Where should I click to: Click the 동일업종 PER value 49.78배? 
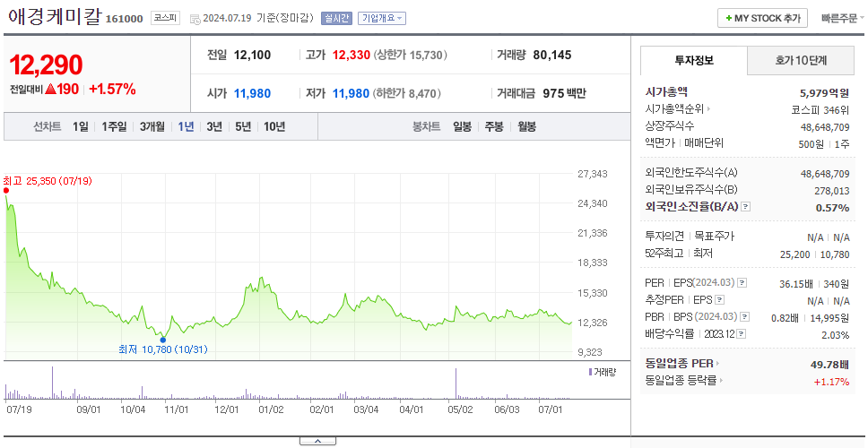click(829, 364)
